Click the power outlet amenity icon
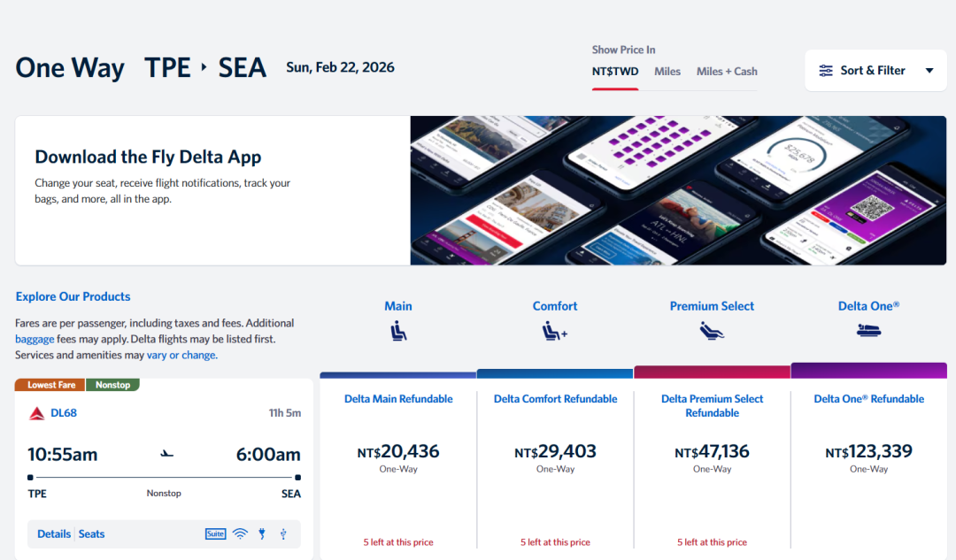 (262, 533)
